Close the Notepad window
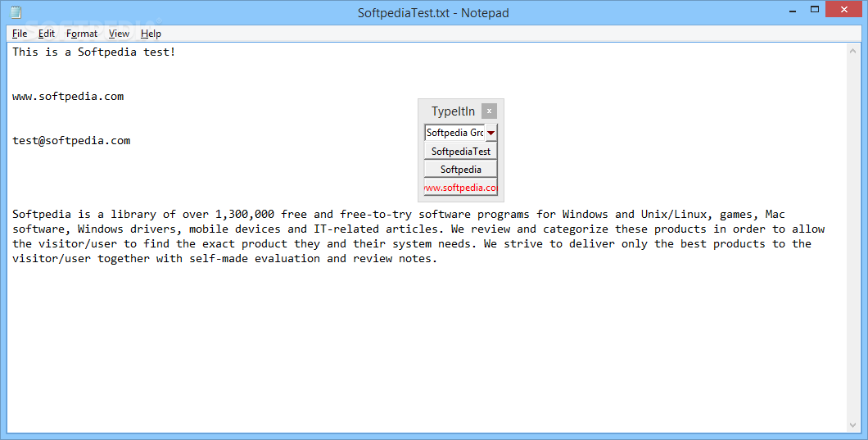The width and height of the screenshot is (868, 440). [844, 9]
